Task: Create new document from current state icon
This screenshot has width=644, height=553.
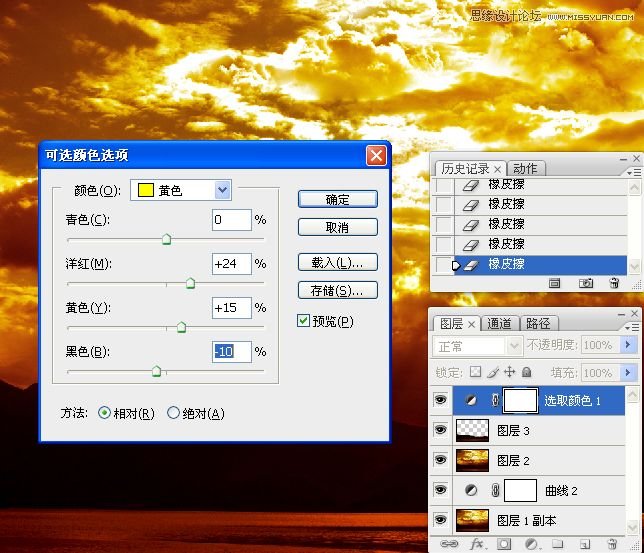Action: coord(554,283)
